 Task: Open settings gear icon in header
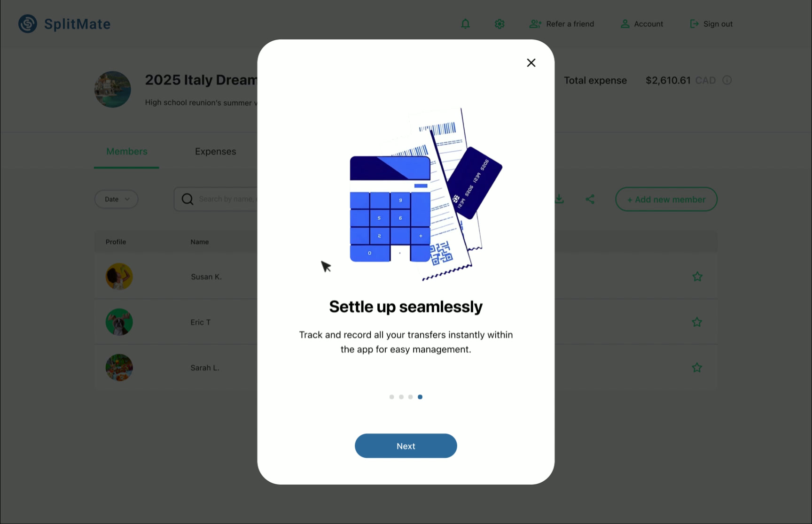click(x=500, y=24)
